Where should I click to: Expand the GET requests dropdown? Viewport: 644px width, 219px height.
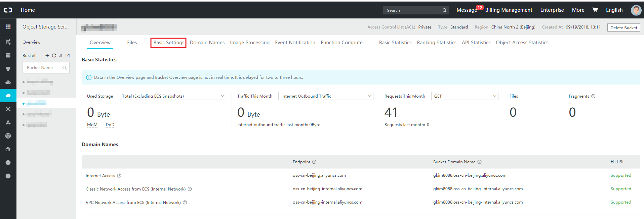[x=465, y=96]
